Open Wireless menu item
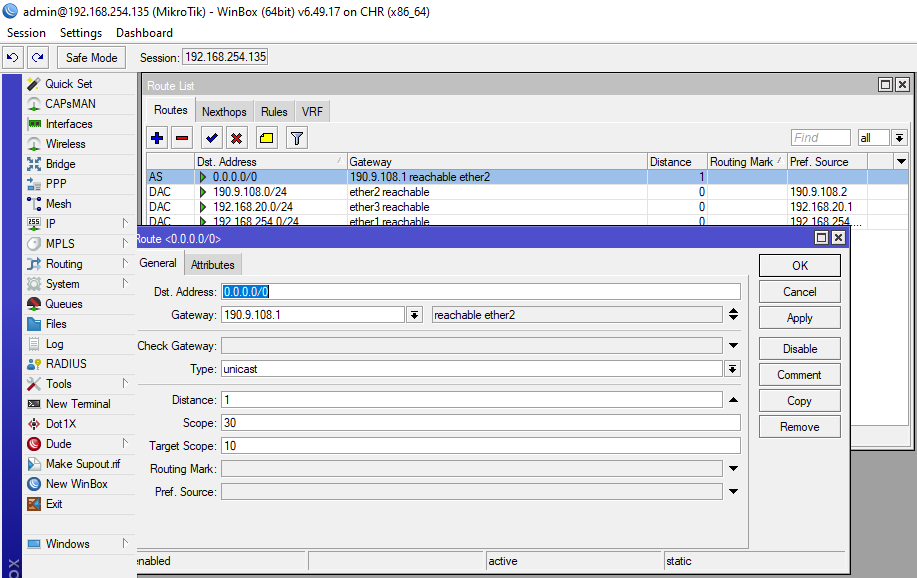 point(66,144)
